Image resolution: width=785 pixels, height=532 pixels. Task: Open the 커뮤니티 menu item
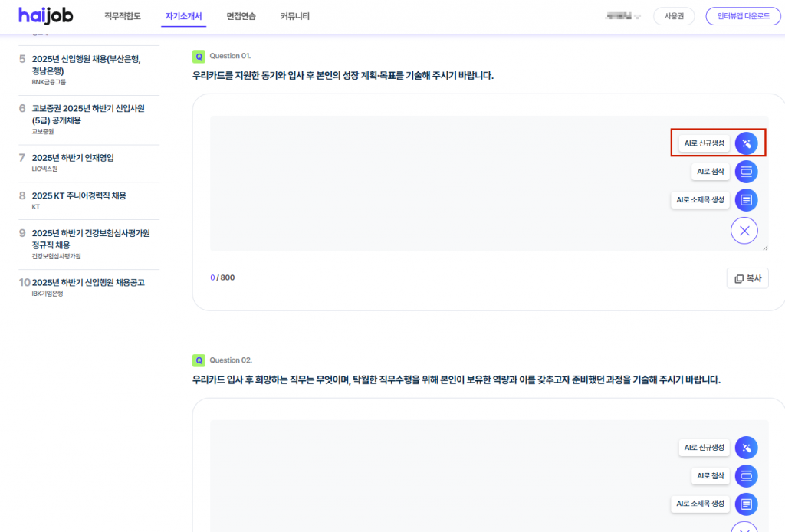295,16
